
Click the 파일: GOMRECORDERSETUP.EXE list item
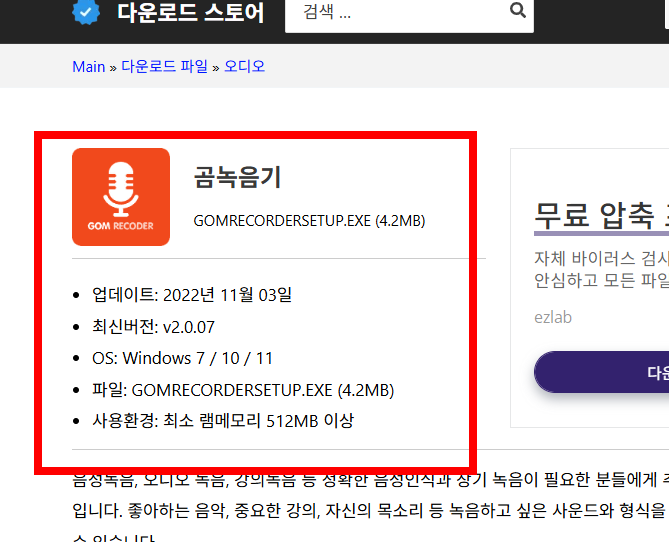pos(243,390)
